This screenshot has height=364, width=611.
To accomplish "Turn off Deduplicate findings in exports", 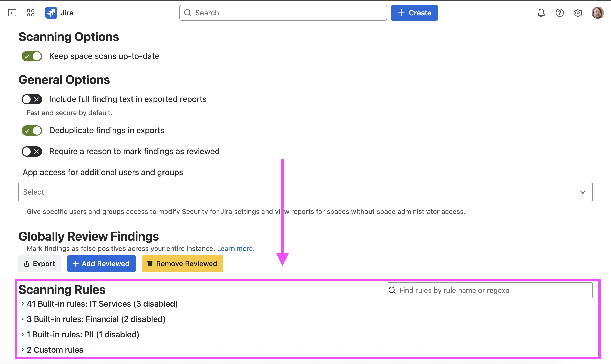I will tap(32, 131).
